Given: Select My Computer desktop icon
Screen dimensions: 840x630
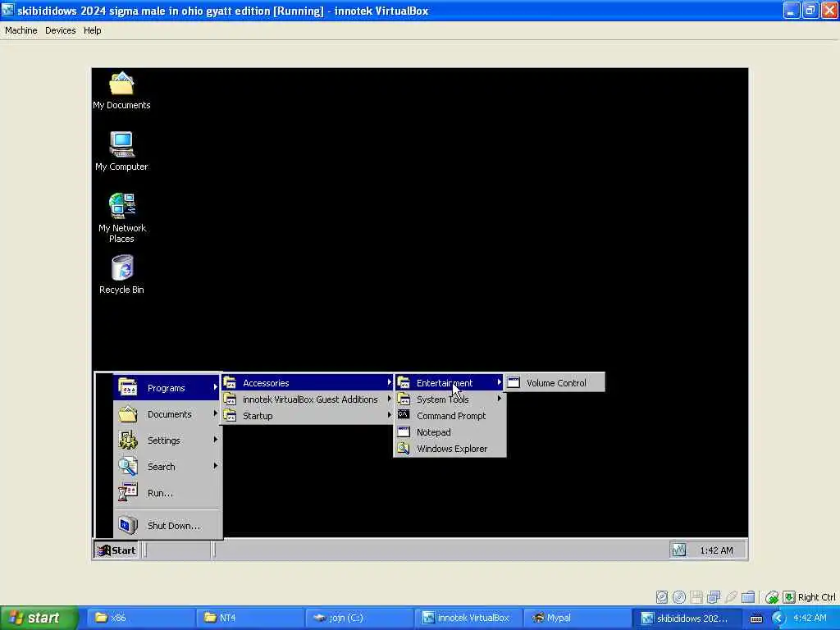Looking at the screenshot, I should (121, 152).
